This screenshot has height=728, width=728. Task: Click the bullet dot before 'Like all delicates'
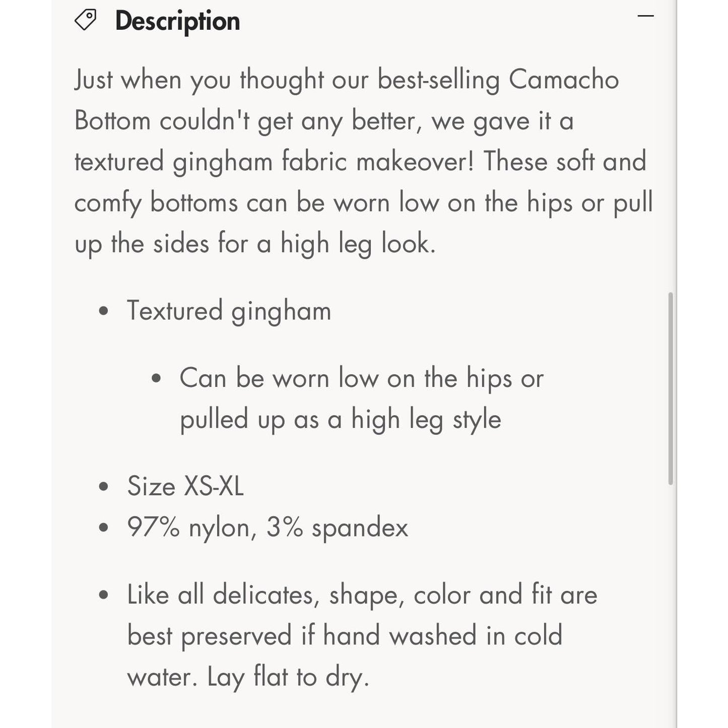[x=104, y=595]
